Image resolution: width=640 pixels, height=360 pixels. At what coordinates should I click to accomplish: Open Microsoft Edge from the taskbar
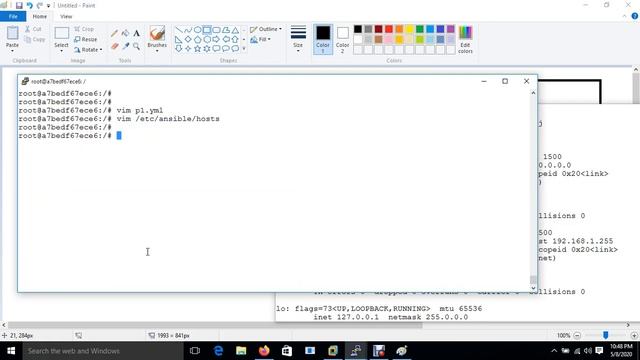pos(218,351)
